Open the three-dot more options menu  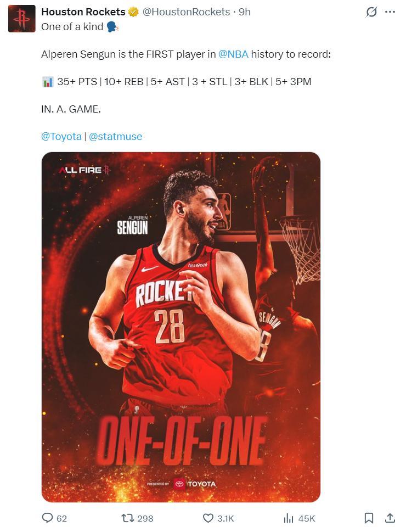coord(390,12)
